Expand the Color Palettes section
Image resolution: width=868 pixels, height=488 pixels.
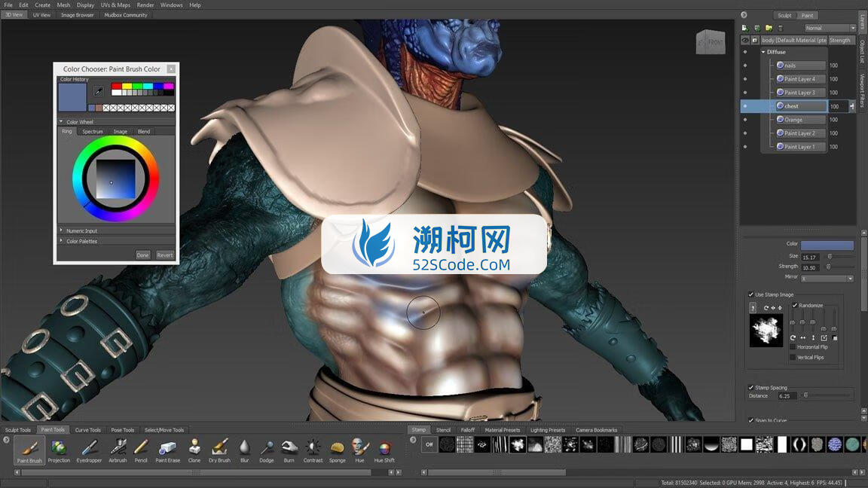tap(62, 241)
